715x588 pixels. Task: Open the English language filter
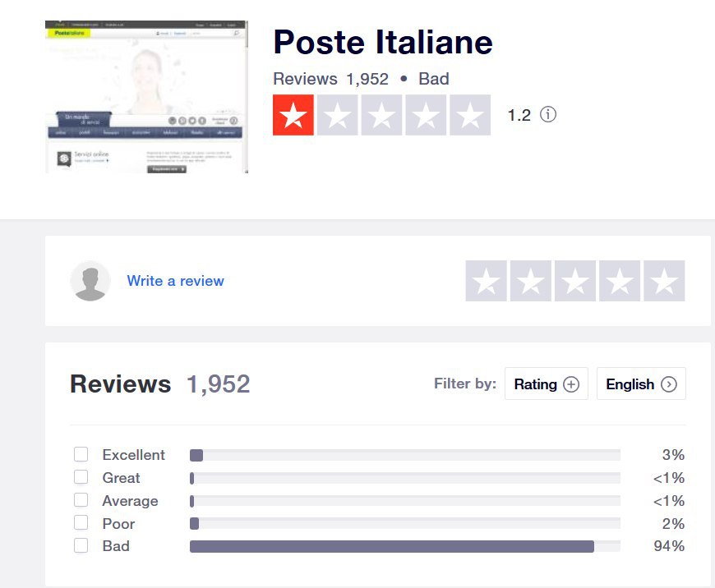[x=641, y=384]
